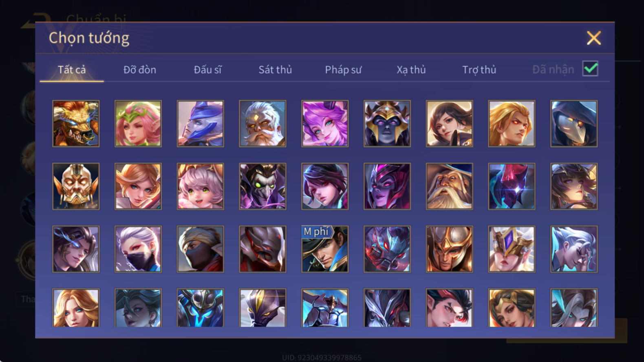The image size is (644, 362).
Task: Select the golden lion beast hero portrait
Action: point(76,124)
